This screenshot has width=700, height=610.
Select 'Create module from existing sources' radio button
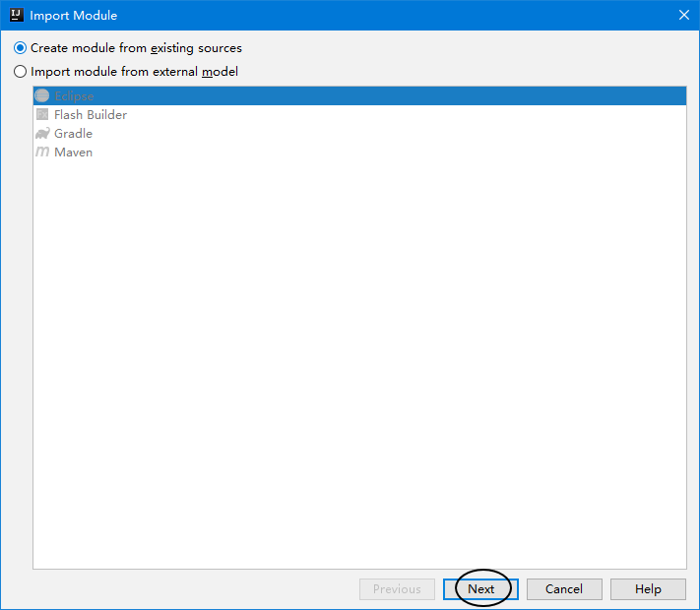click(21, 48)
